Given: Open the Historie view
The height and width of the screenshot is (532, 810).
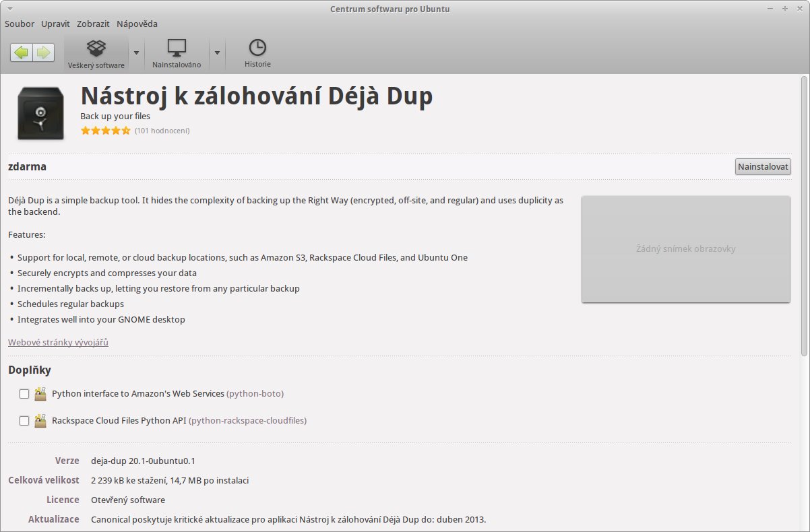Looking at the screenshot, I should pos(257,54).
